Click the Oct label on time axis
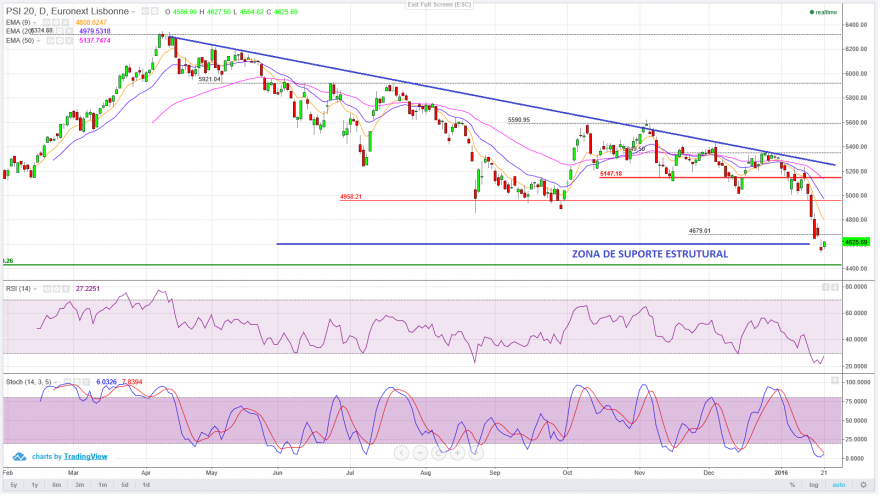Image resolution: width=880 pixels, height=499 pixels. pyautogui.click(x=567, y=473)
